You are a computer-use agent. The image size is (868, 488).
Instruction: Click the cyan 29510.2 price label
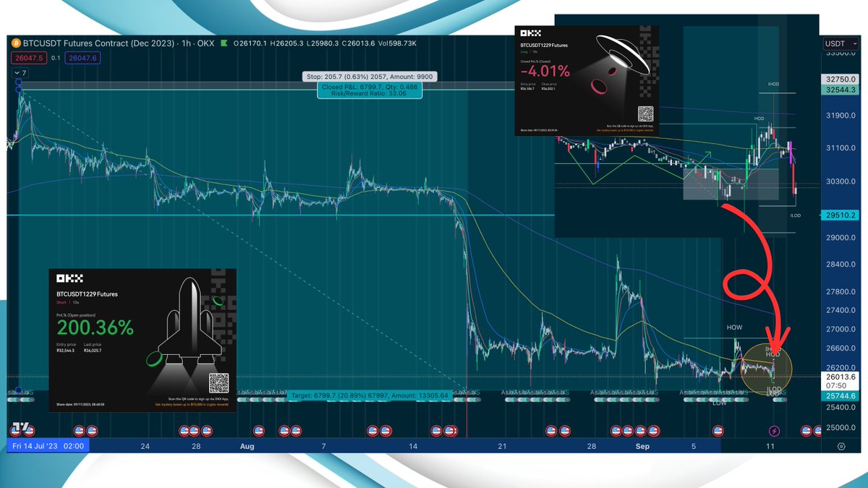click(840, 215)
